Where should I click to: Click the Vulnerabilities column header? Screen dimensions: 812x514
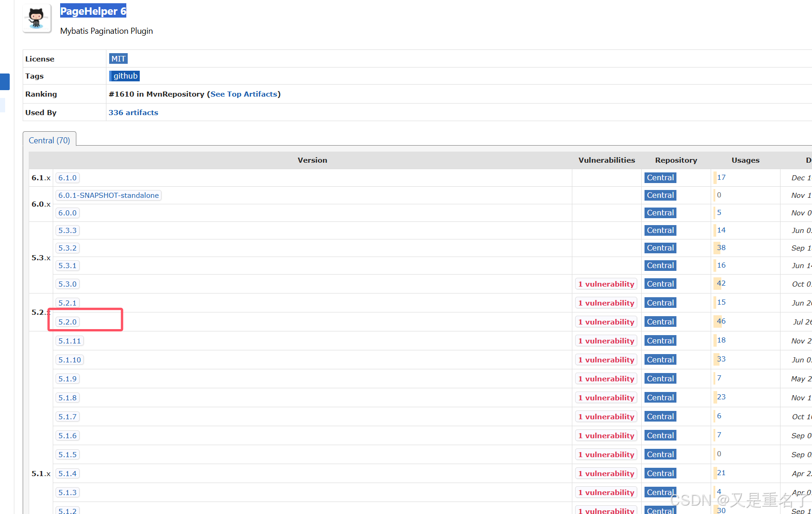[x=607, y=160]
